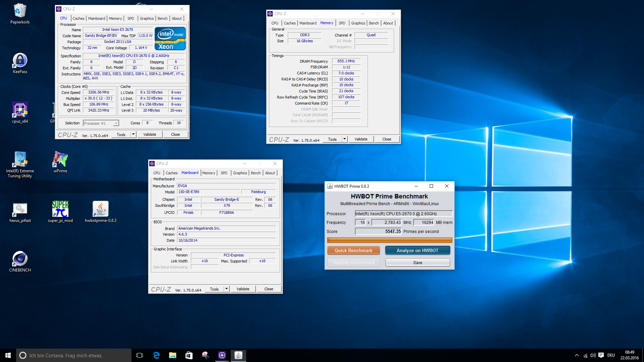Viewport: 644px width, 362px height.
Task: Open File Explorer from the taskbar
Action: click(172, 355)
